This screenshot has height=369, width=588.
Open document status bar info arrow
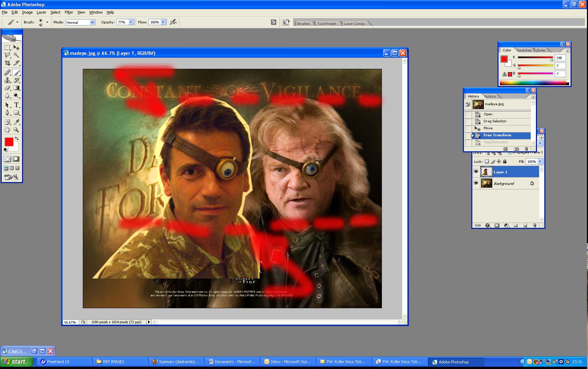[149, 322]
